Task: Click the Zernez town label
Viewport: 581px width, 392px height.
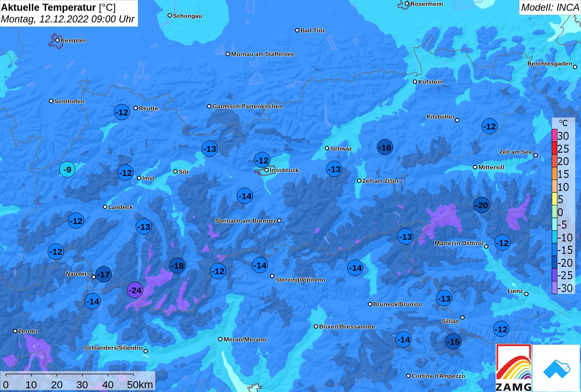Action: pyautogui.click(x=28, y=331)
